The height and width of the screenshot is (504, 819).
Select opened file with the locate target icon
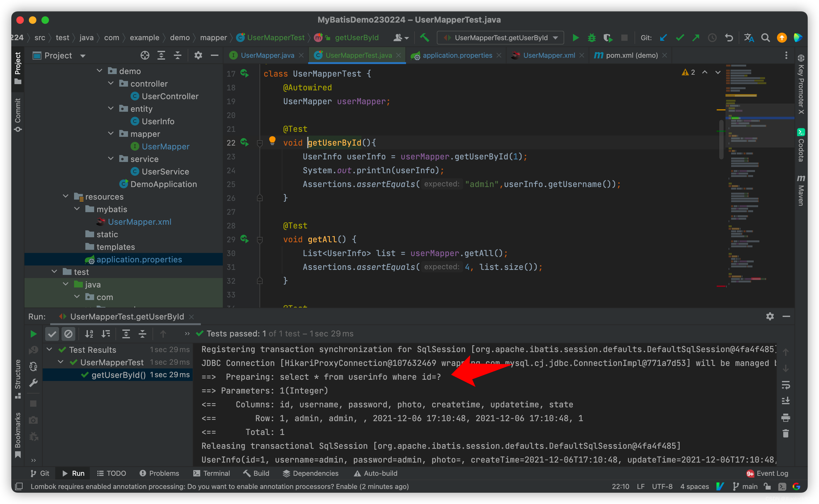tap(145, 55)
